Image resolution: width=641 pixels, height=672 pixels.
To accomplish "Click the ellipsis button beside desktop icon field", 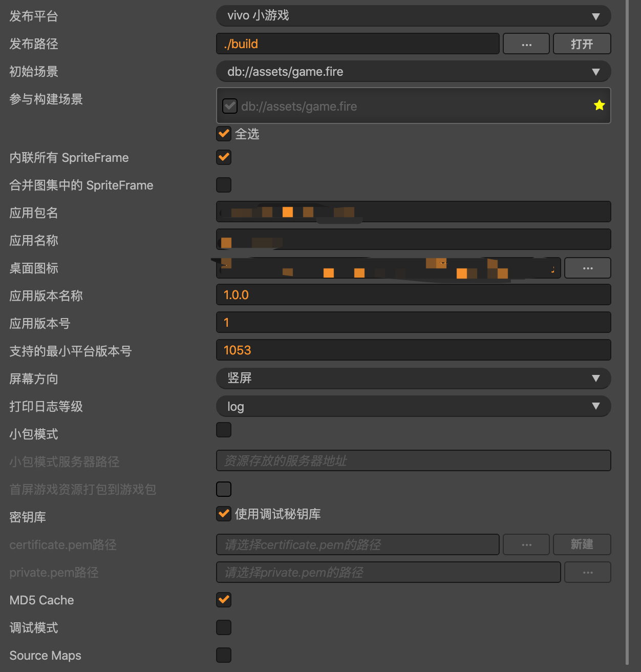I will [587, 268].
